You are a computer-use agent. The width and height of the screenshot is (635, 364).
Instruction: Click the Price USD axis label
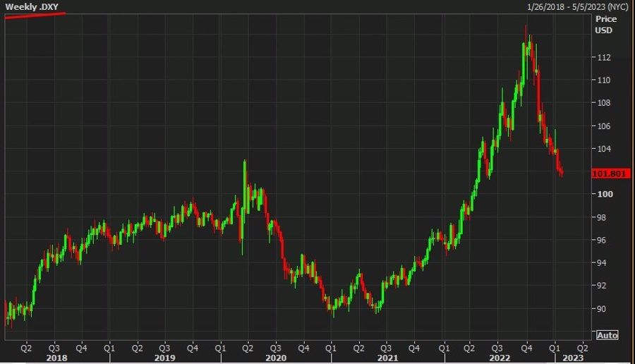coord(606,25)
